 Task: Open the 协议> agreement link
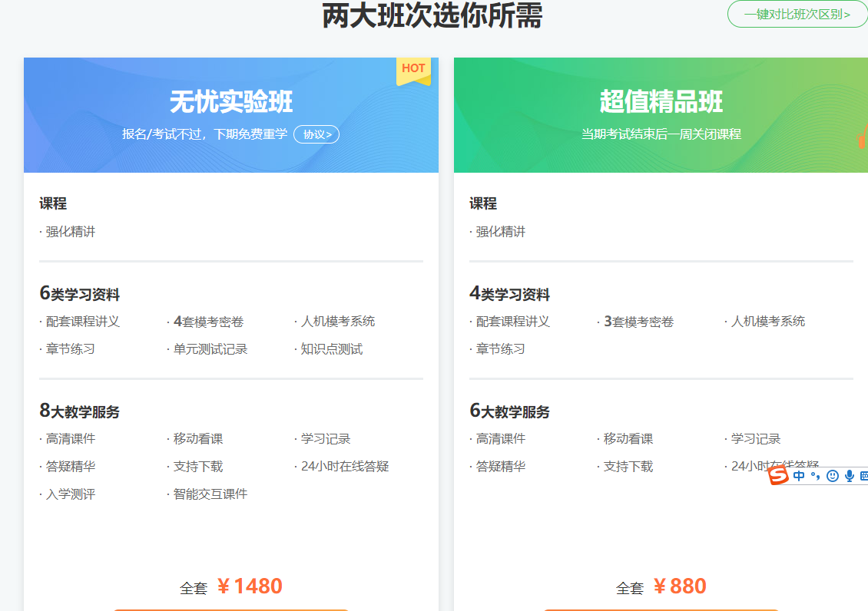coord(316,134)
